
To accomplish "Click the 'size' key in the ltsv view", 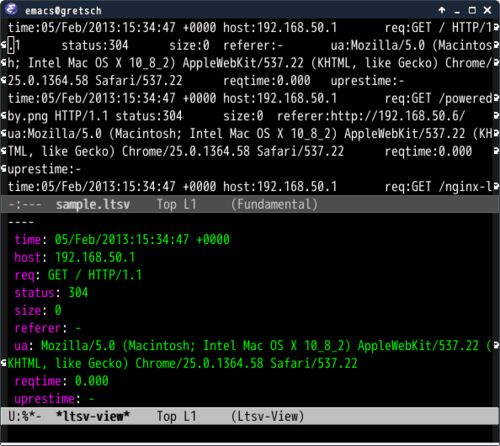I will (28, 310).
